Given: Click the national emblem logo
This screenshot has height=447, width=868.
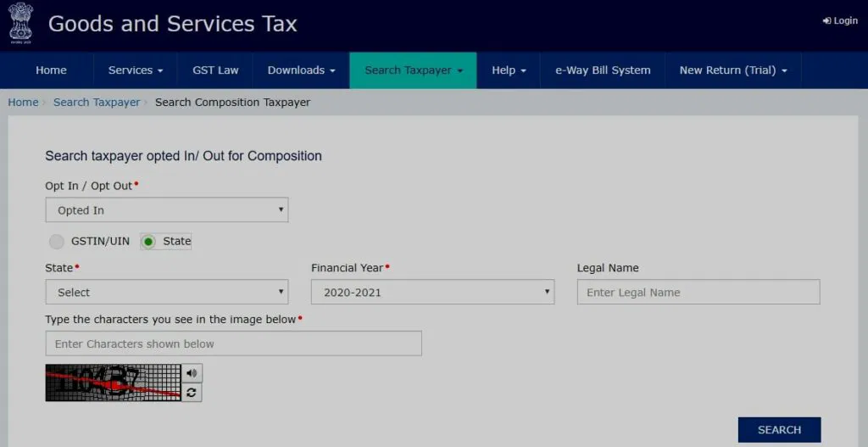Looking at the screenshot, I should pos(21,23).
